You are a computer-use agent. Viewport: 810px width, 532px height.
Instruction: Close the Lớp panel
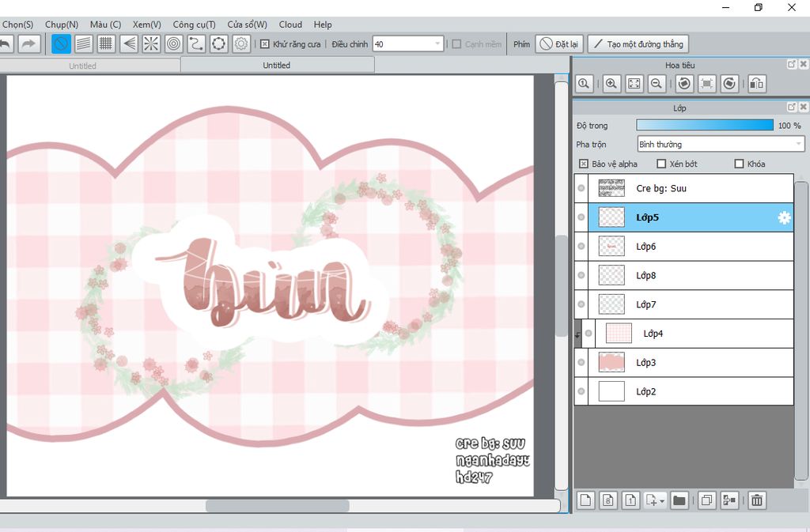click(803, 107)
